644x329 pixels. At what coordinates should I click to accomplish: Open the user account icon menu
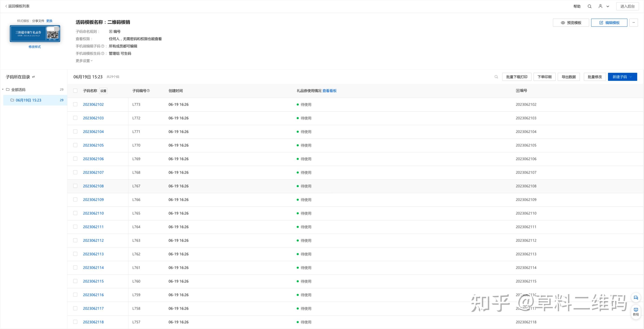coord(600,6)
